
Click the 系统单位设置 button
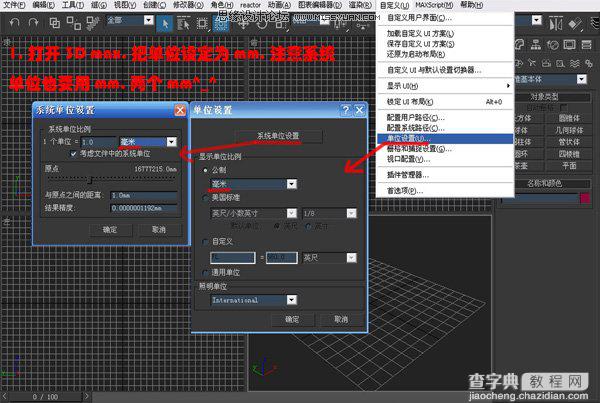(x=278, y=136)
